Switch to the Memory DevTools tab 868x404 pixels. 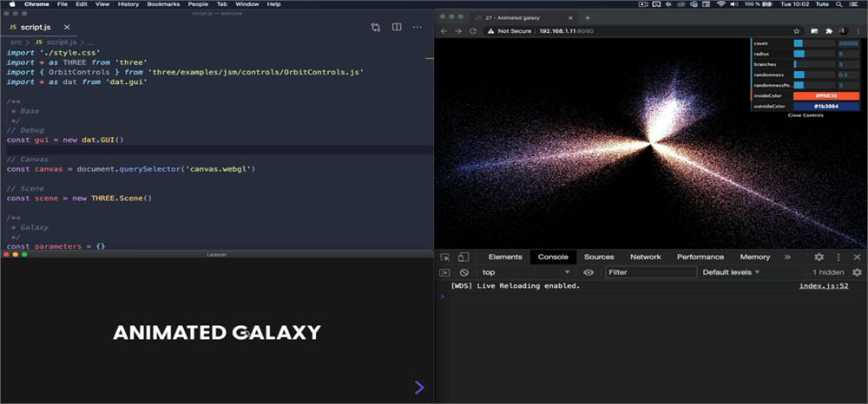tap(755, 257)
